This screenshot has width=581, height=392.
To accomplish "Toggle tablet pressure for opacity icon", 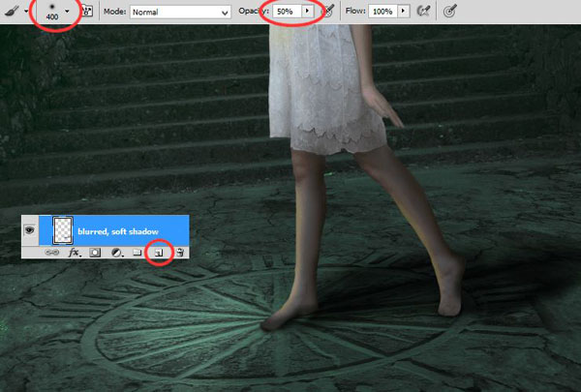I will pos(328,11).
